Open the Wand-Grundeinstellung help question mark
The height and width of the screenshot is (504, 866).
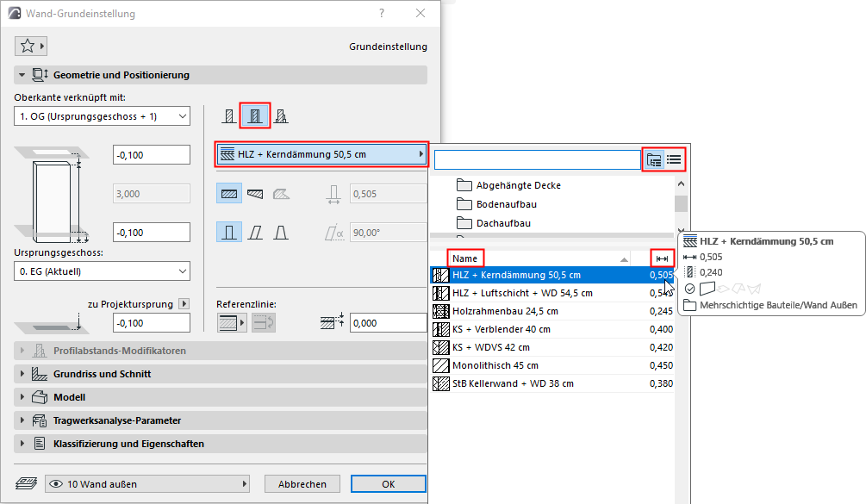click(382, 13)
